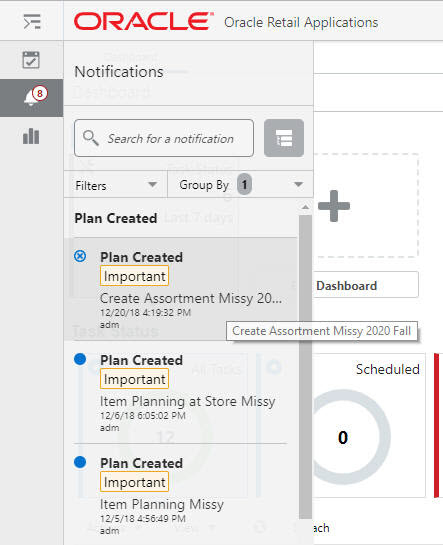This screenshot has width=443, height=545.
Task: Click the Search for a notification field
Action: 164,138
